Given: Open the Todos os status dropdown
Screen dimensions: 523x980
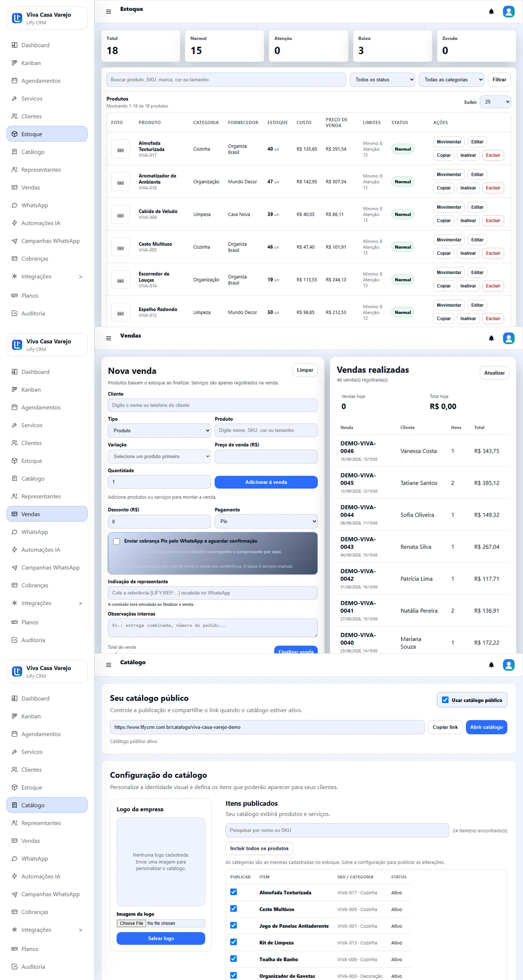Looking at the screenshot, I should pos(382,80).
